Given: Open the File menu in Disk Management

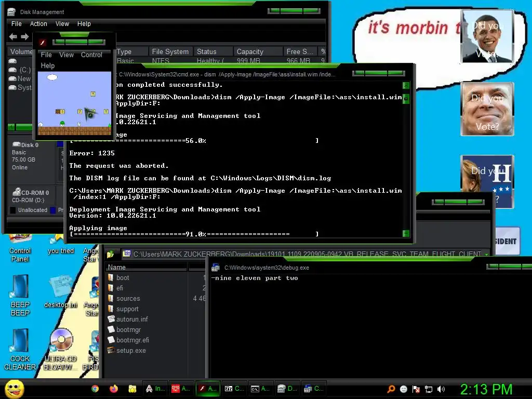Looking at the screenshot, I should pos(16,24).
